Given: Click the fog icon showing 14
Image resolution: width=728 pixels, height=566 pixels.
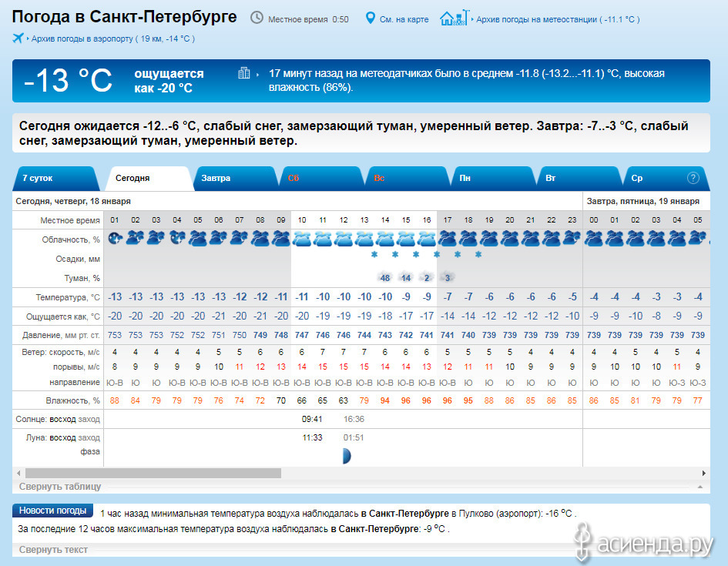Looking at the screenshot, I should click(x=406, y=277).
